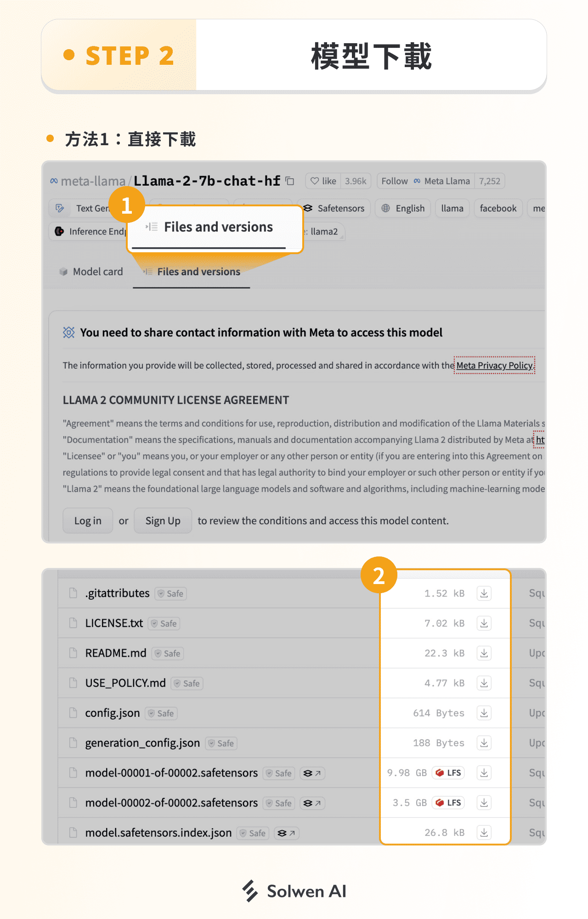Screen dimensions: 588x919
Task: Click file icon of .gitattributes row
Action: 73,593
